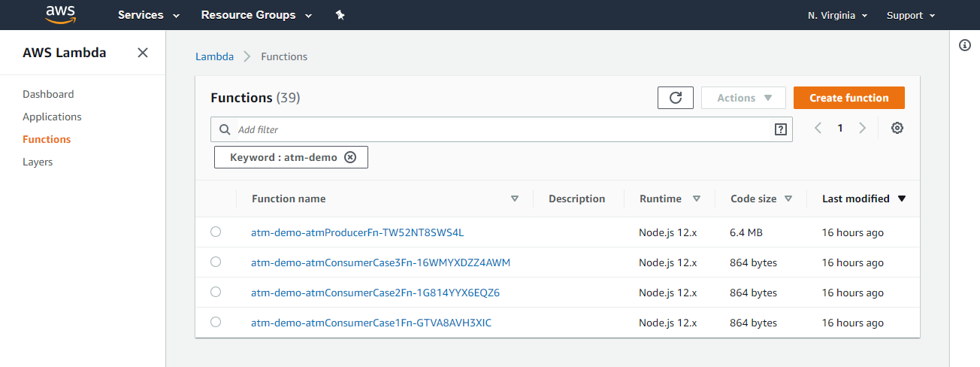Click 16 hours ago in atmConsumerCase1Fn row
The height and width of the screenshot is (367, 980).
click(853, 323)
